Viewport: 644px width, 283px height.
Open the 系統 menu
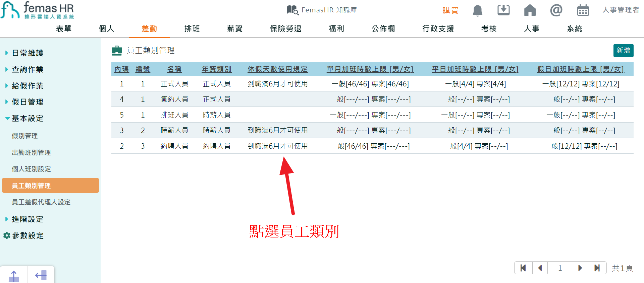[575, 29]
